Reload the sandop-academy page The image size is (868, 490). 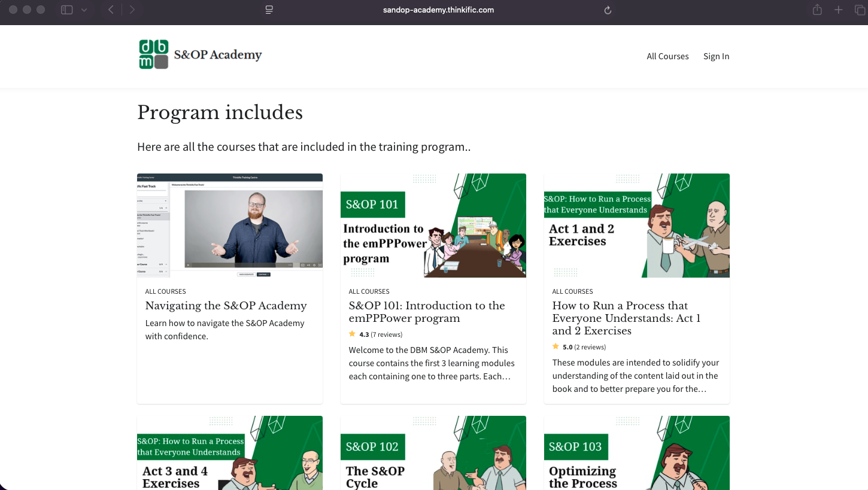click(x=608, y=10)
